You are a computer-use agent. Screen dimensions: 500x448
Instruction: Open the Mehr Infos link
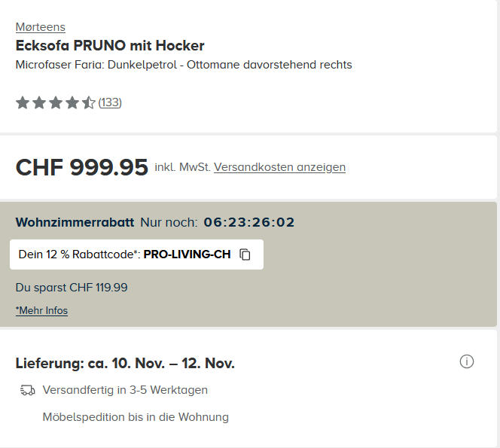(42, 310)
